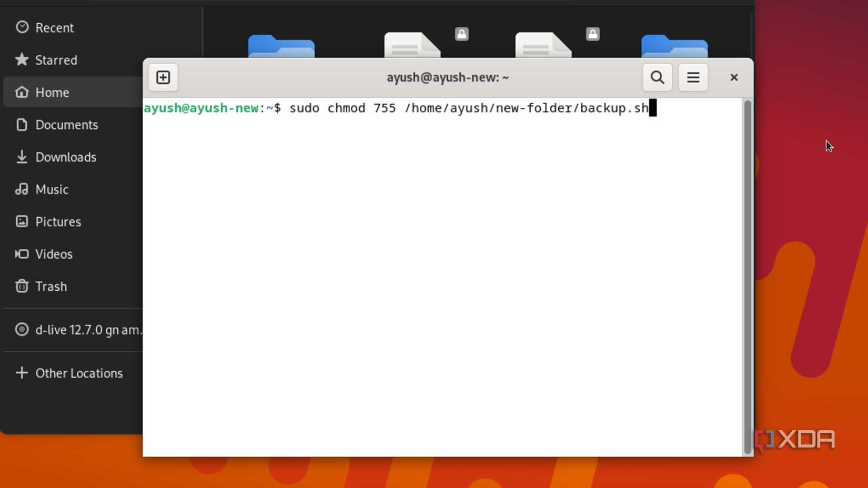Click the Home house icon
The image size is (868, 488).
[22, 92]
